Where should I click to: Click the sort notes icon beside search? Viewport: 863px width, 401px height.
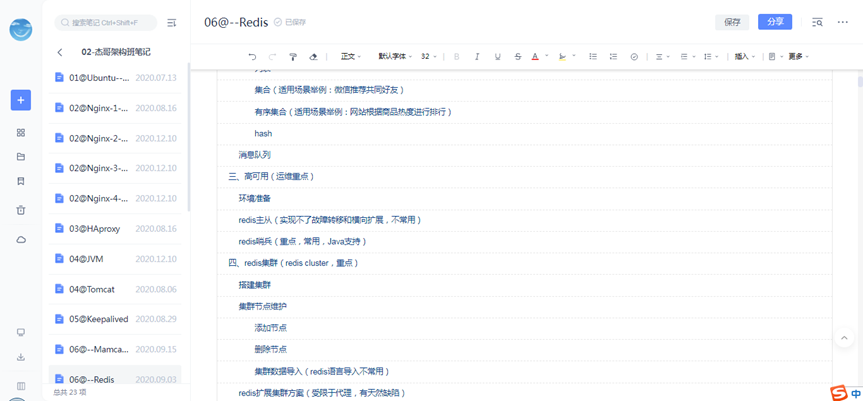coord(171,22)
